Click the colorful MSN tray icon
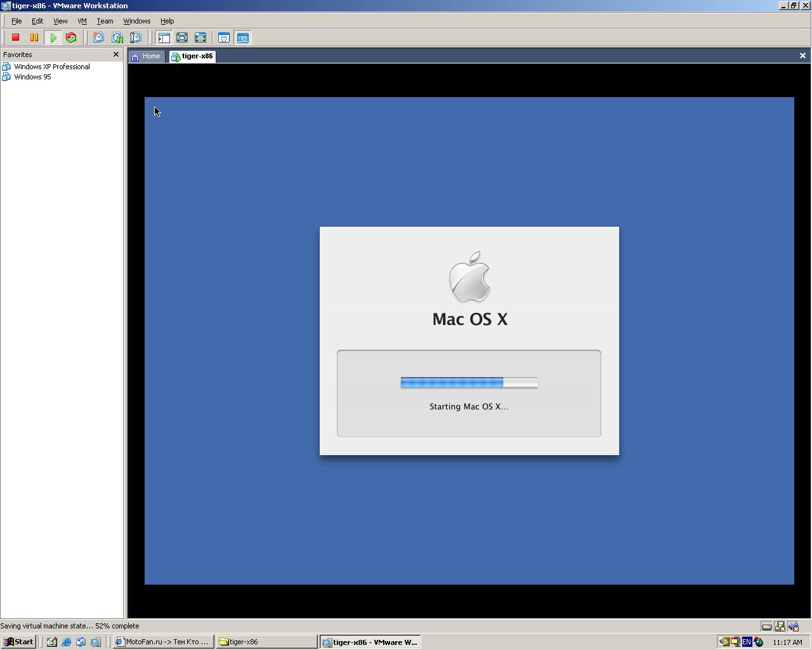This screenshot has height=650, width=812. (759, 642)
